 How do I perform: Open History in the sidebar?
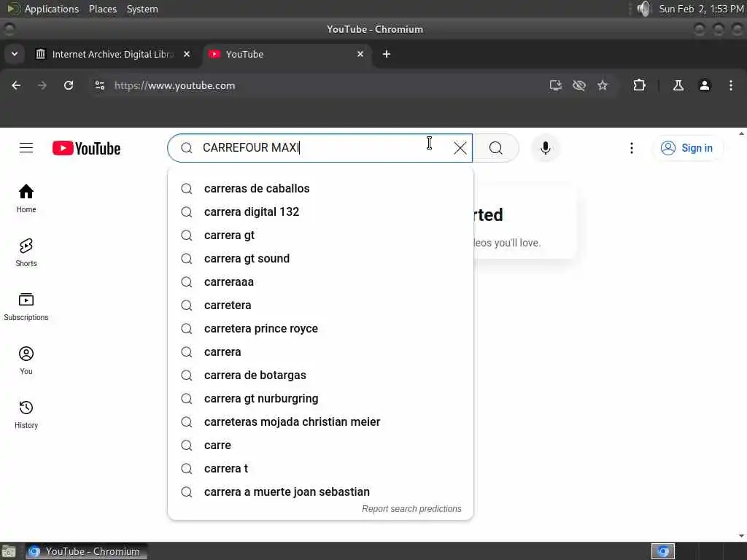point(26,414)
